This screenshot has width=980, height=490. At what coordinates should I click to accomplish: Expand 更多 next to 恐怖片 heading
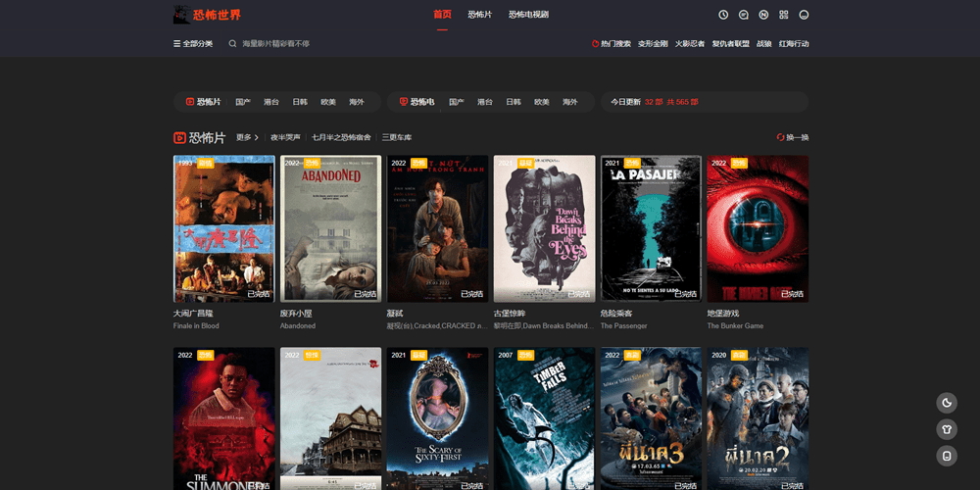tap(247, 137)
